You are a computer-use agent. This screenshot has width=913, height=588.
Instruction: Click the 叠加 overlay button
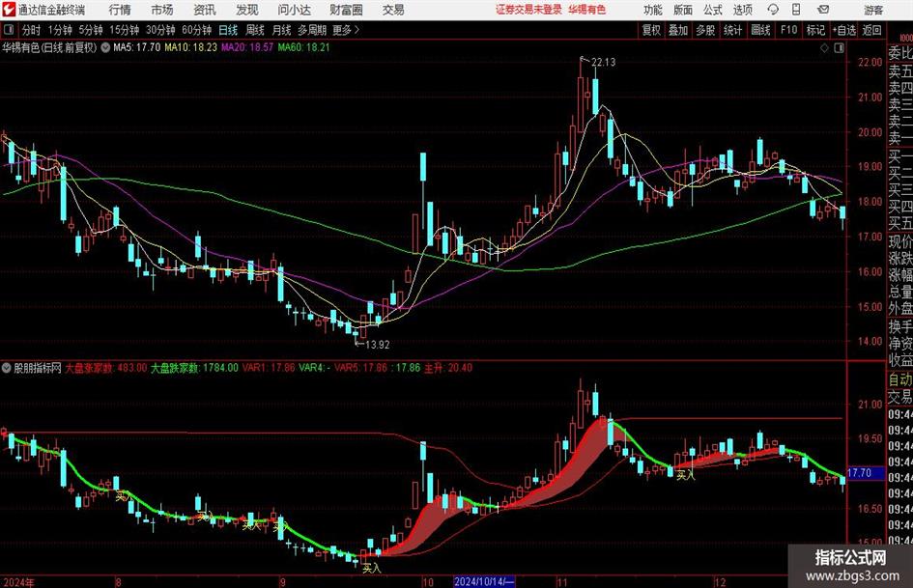(x=678, y=30)
